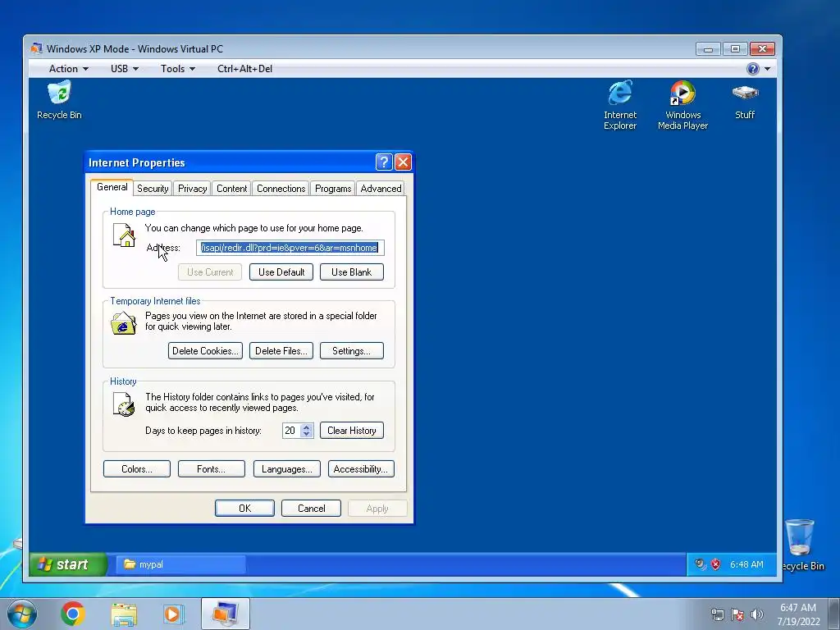
Task: Open the Fonts settings
Action: pyautogui.click(x=211, y=468)
